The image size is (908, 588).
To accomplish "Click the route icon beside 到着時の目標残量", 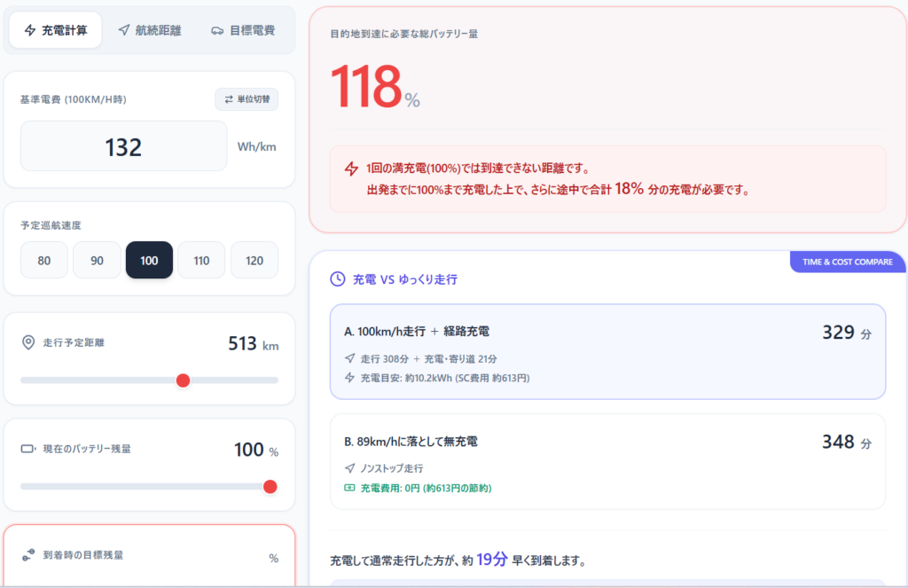I will click(x=28, y=555).
